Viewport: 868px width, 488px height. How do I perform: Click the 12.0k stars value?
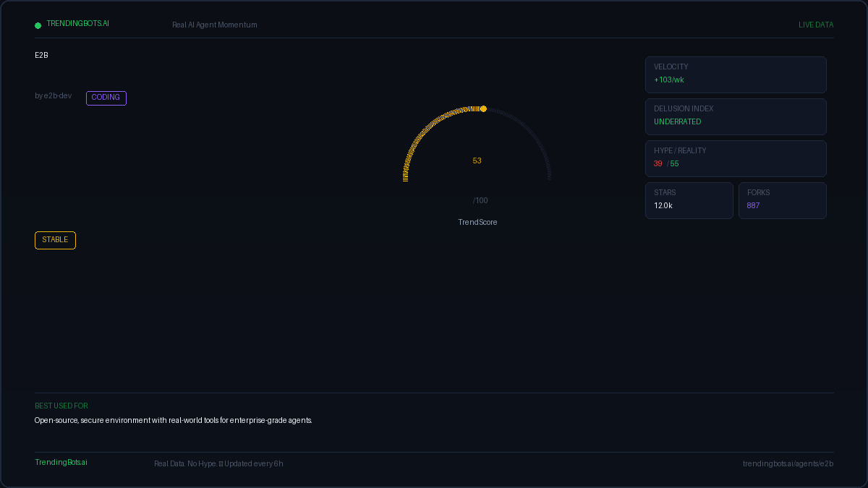click(x=663, y=206)
